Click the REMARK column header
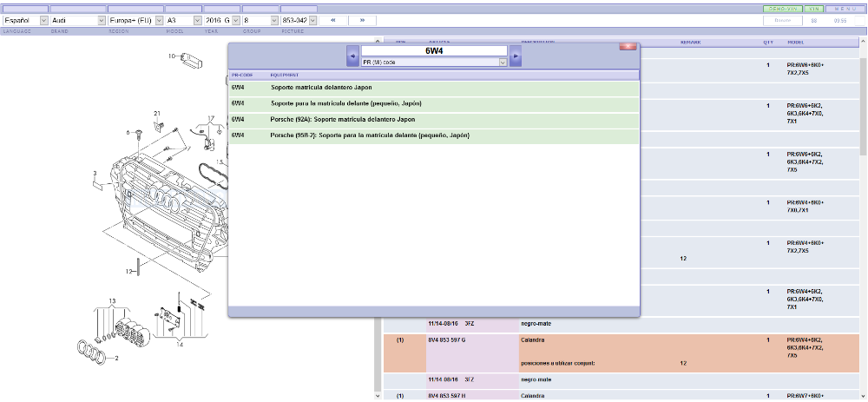868x402 pixels. click(690, 43)
